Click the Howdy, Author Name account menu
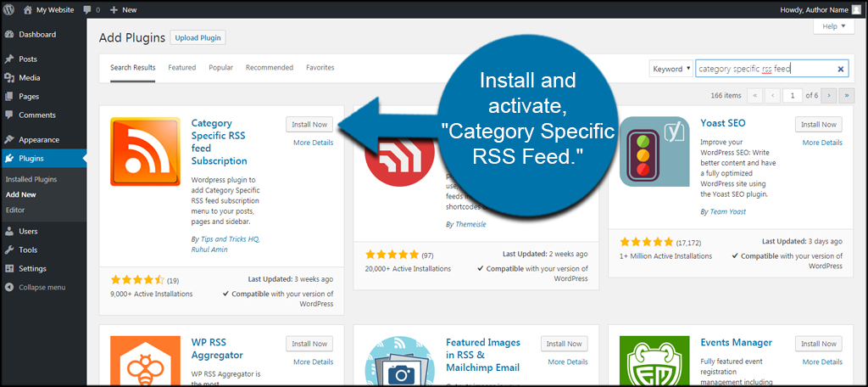 pos(821,9)
